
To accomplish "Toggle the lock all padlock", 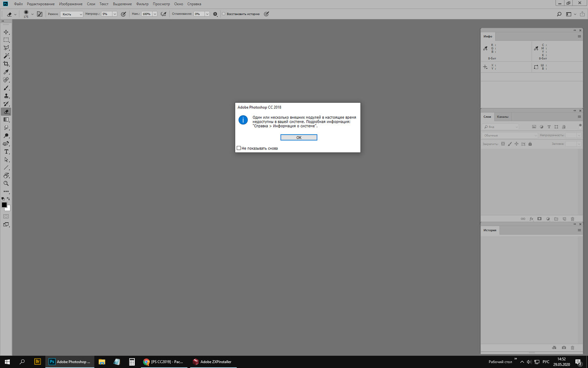I will click(x=530, y=144).
